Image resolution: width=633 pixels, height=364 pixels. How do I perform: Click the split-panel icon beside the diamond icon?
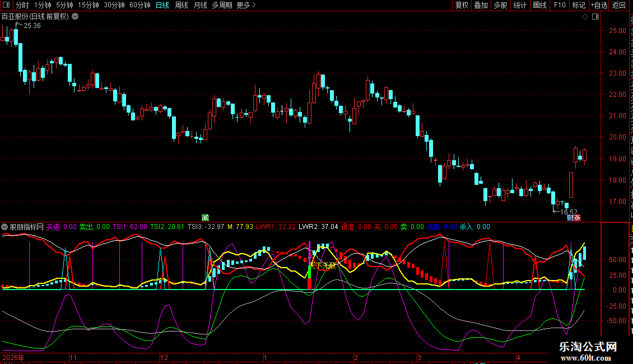tap(595, 17)
